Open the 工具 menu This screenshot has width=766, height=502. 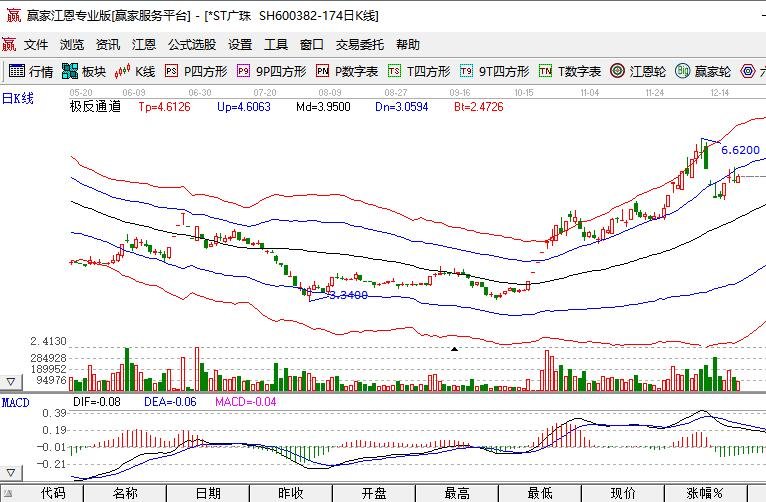point(276,45)
